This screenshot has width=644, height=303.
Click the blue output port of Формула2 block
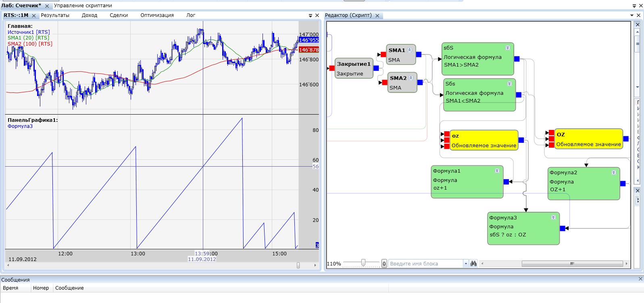[623, 184]
